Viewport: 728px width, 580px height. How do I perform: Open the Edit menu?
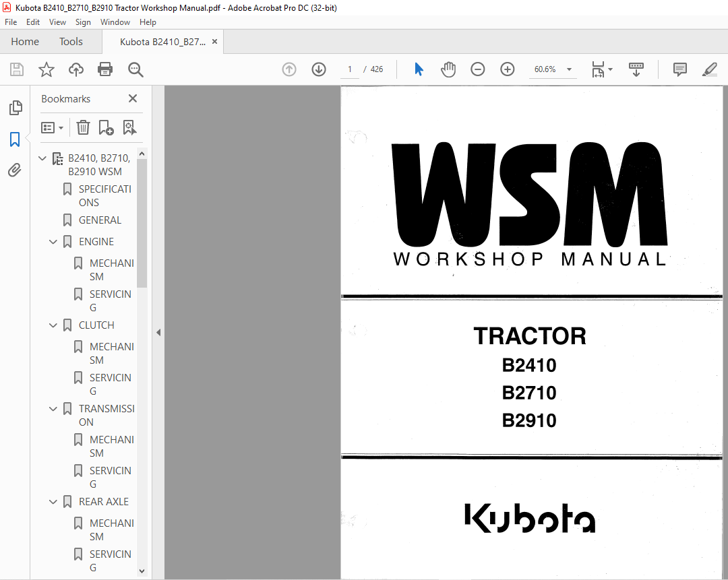[x=32, y=22]
